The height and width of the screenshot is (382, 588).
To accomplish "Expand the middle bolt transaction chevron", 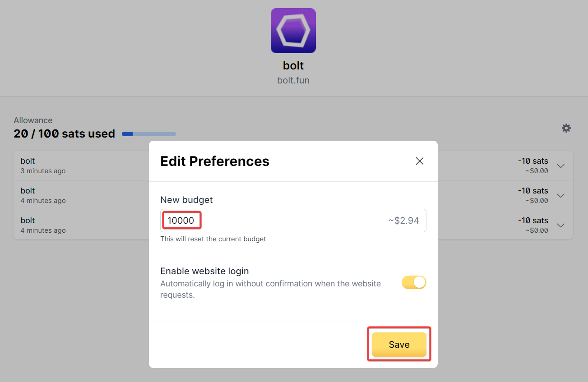I will (560, 195).
